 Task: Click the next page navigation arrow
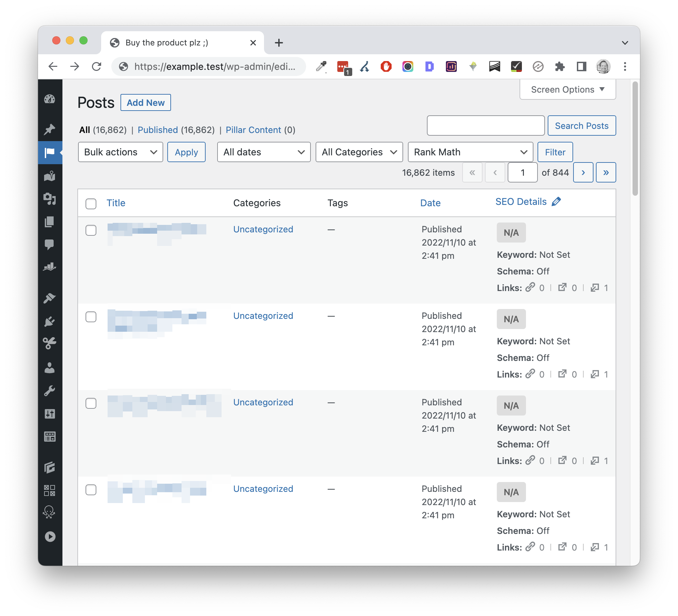(x=584, y=172)
